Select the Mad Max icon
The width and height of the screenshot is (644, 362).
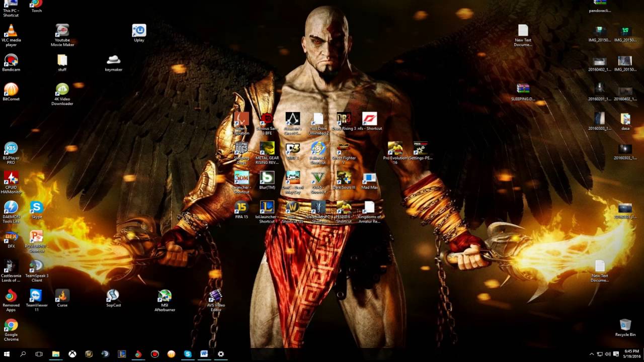point(370,181)
